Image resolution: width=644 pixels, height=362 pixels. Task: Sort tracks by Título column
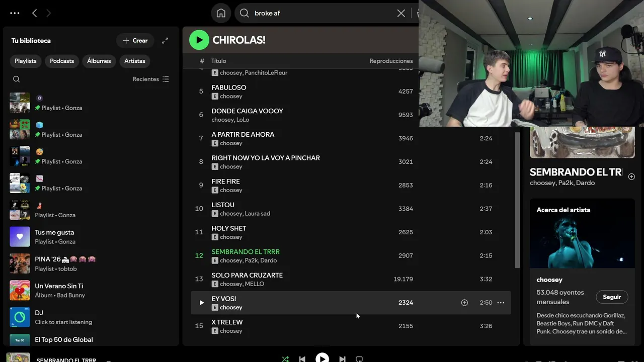point(218,61)
